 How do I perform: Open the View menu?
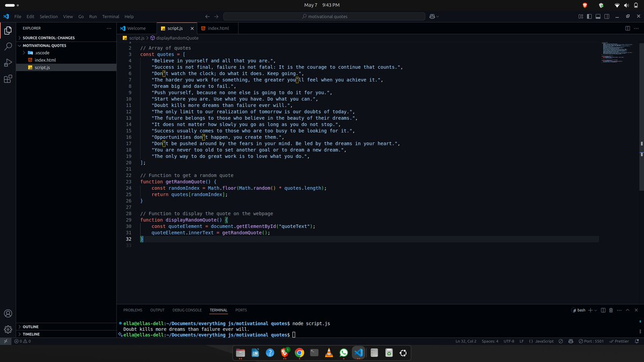point(68,17)
